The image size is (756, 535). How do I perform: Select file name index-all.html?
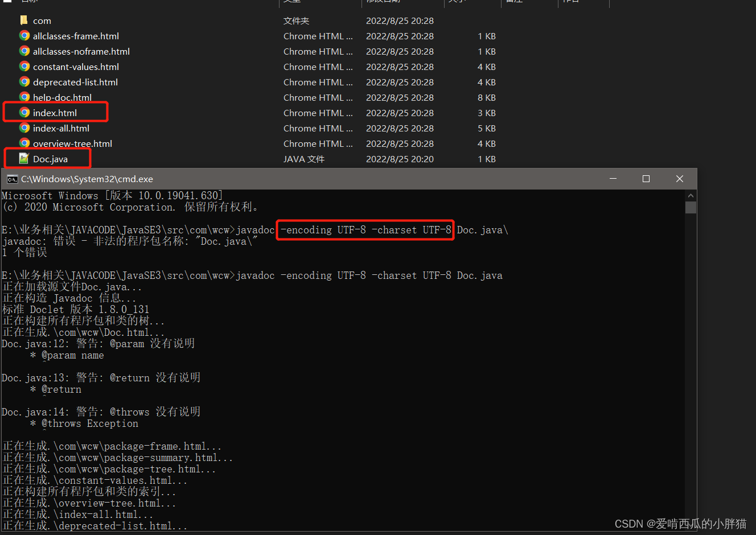coord(61,128)
